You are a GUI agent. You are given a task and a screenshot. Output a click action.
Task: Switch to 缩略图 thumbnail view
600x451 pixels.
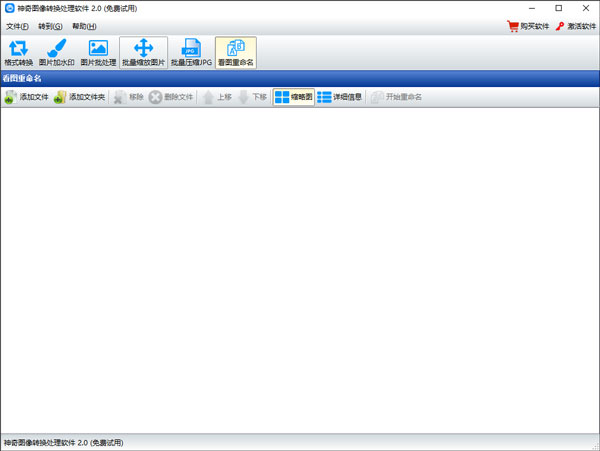[293, 97]
